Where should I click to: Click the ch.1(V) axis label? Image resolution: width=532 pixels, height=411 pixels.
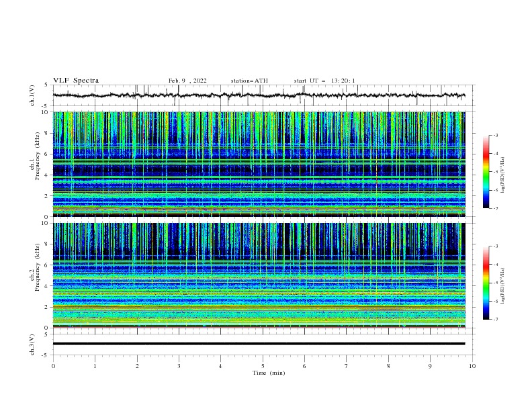[x=32, y=95]
